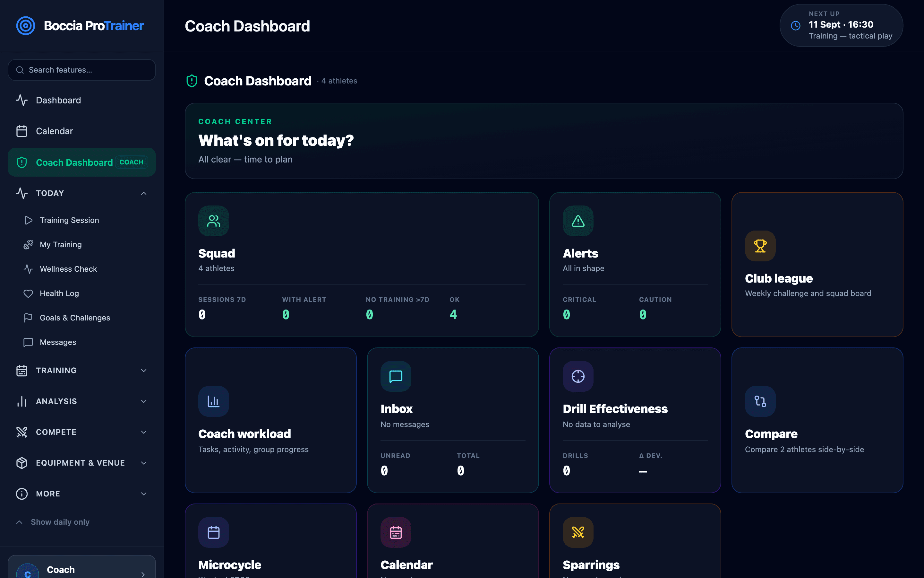The image size is (924, 578).
Task: Open the Compare card
Action: click(817, 420)
